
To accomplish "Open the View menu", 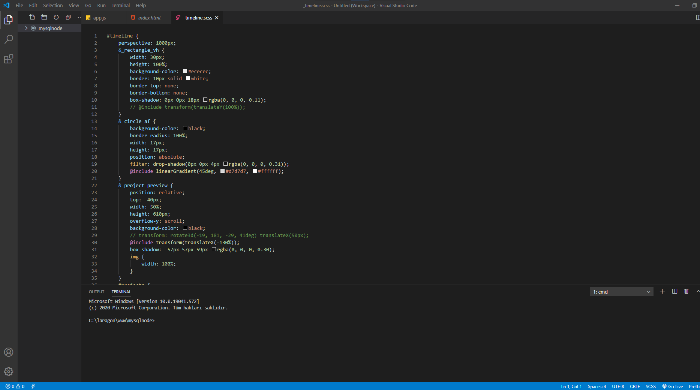I will coord(74,5).
